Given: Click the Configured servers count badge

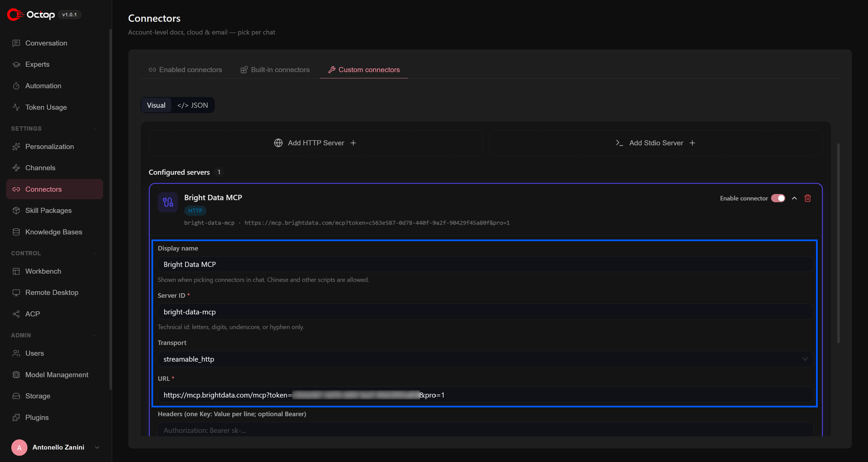Looking at the screenshot, I should (x=219, y=172).
